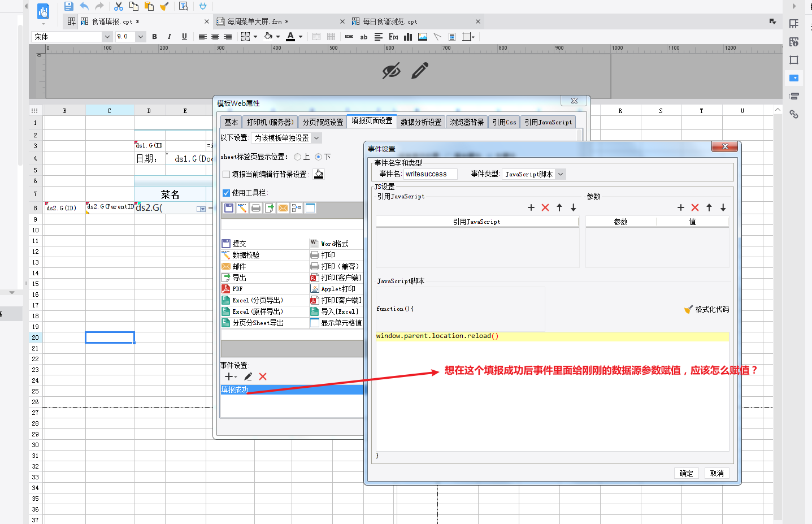Delete the selected event with red X
Viewport: 812px width, 524px height.
tap(263, 376)
